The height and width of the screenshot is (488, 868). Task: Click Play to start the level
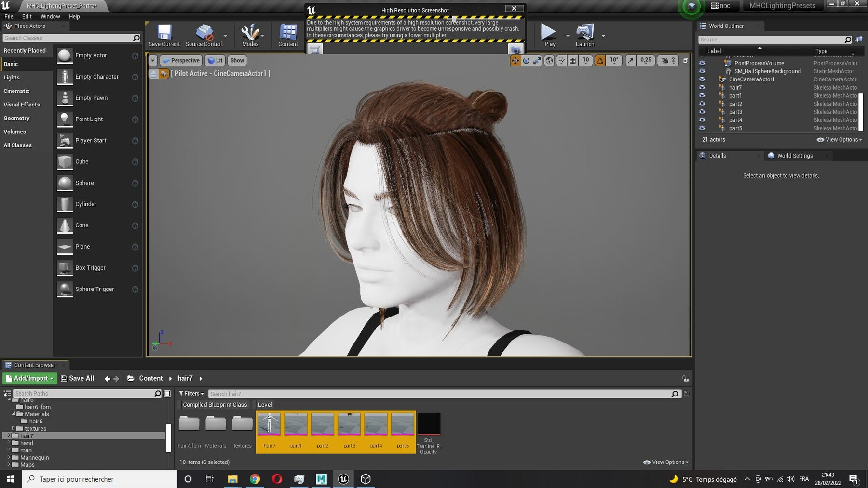(549, 35)
